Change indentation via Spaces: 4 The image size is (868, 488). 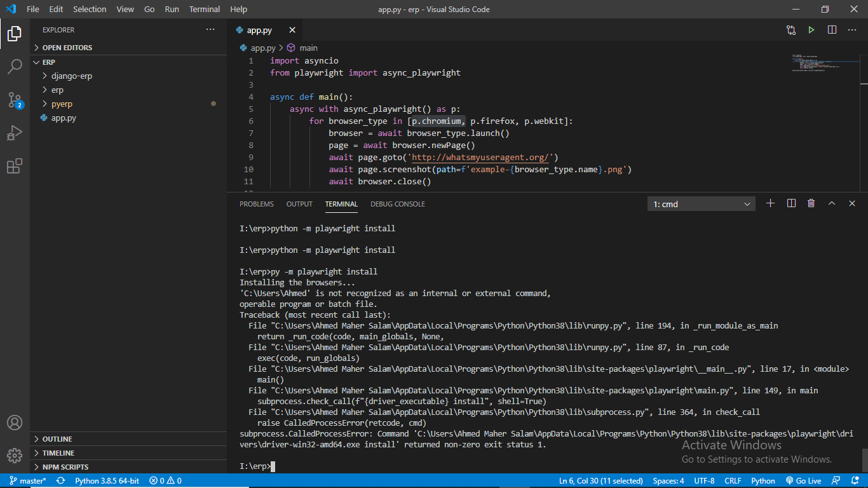(x=668, y=481)
